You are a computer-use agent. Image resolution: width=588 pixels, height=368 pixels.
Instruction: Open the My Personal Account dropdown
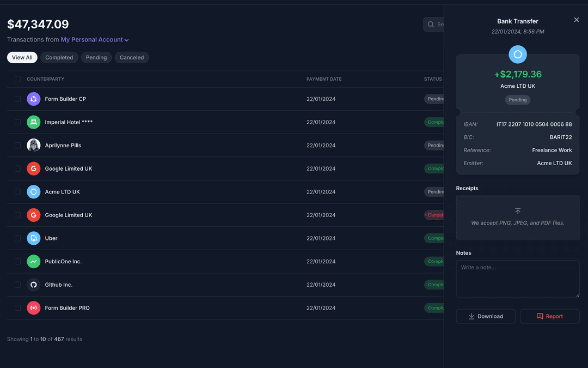pos(95,40)
